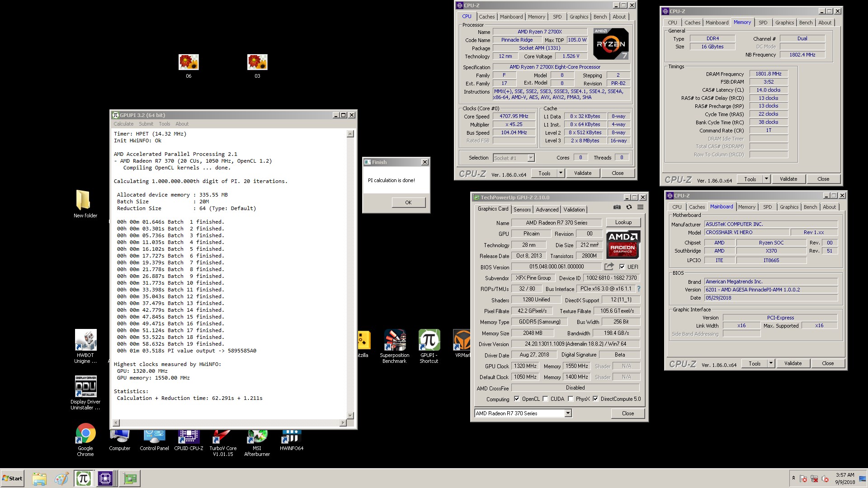This screenshot has height=488, width=868.
Task: Click Validate in CPU-Z CPU window
Action: click(583, 173)
